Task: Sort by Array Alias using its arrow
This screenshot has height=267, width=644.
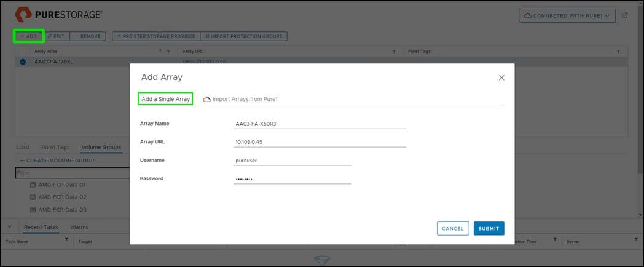Action: click(x=160, y=52)
